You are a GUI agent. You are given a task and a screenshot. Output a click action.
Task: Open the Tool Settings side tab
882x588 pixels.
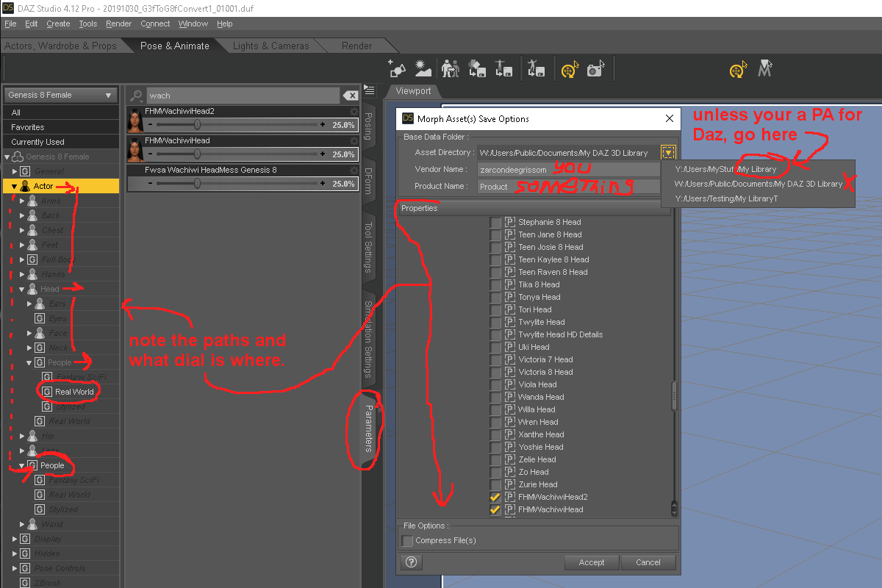coord(369,246)
